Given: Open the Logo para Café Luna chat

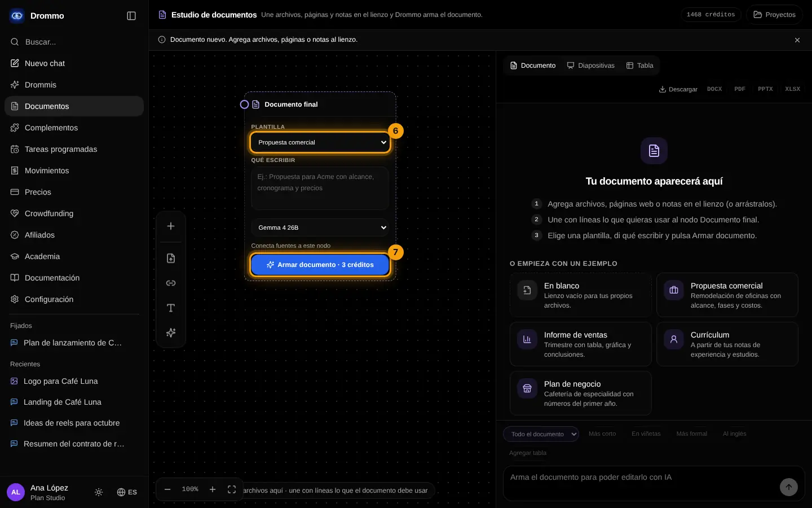Looking at the screenshot, I should pyautogui.click(x=74, y=381).
